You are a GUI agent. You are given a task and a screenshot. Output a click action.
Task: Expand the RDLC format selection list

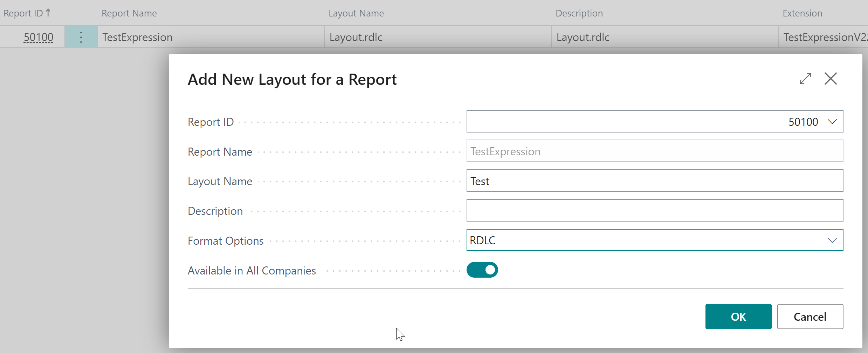coord(832,240)
